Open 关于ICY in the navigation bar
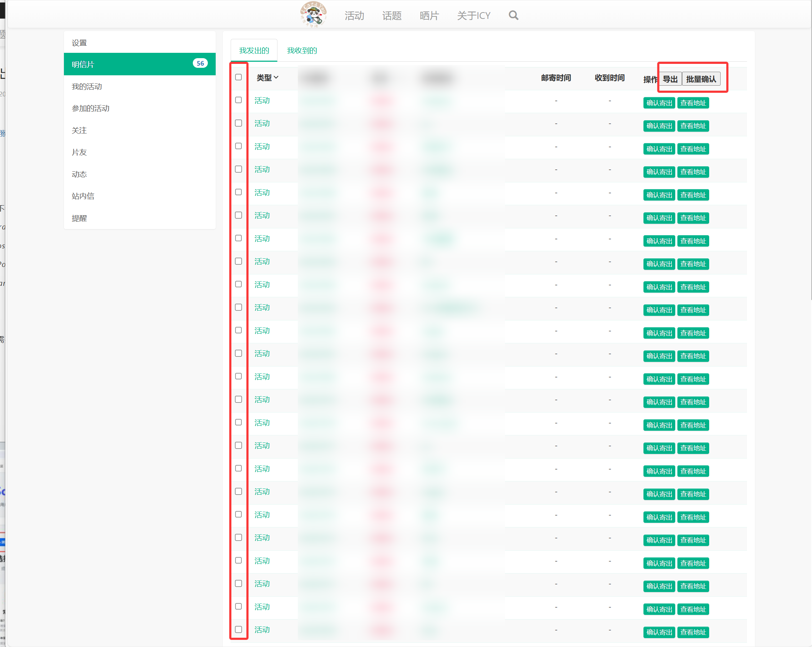This screenshot has height=647, width=812. (473, 16)
